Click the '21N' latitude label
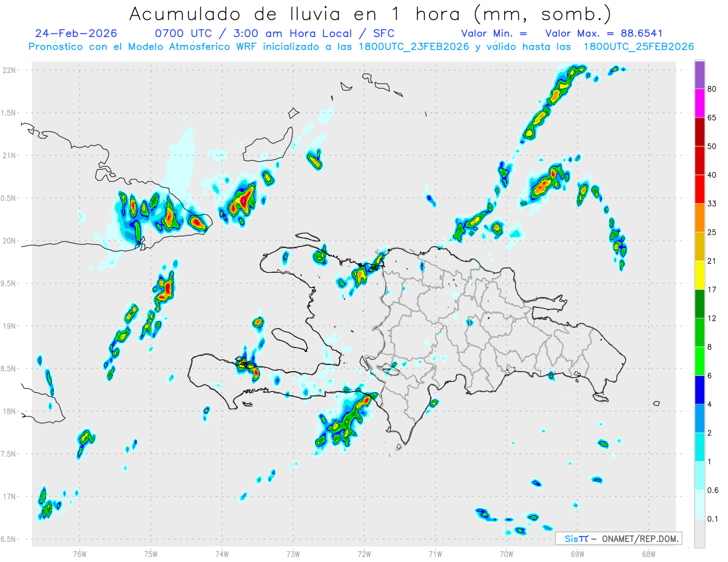 9,156
